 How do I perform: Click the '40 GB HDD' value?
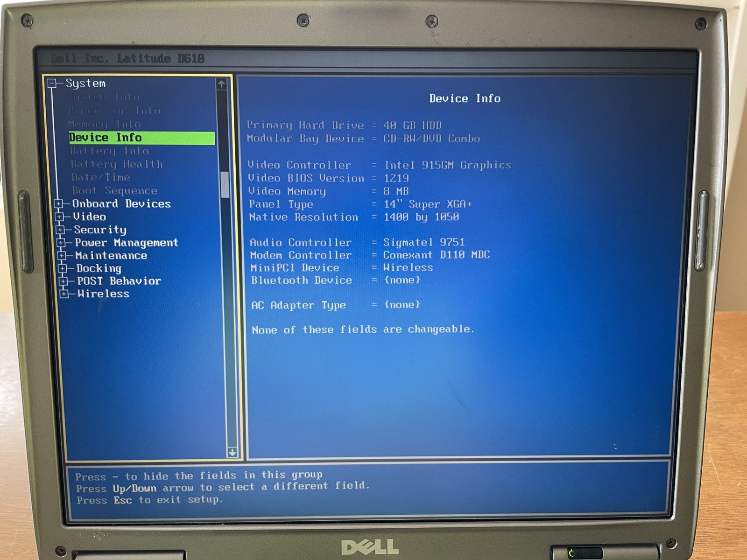tap(413, 125)
